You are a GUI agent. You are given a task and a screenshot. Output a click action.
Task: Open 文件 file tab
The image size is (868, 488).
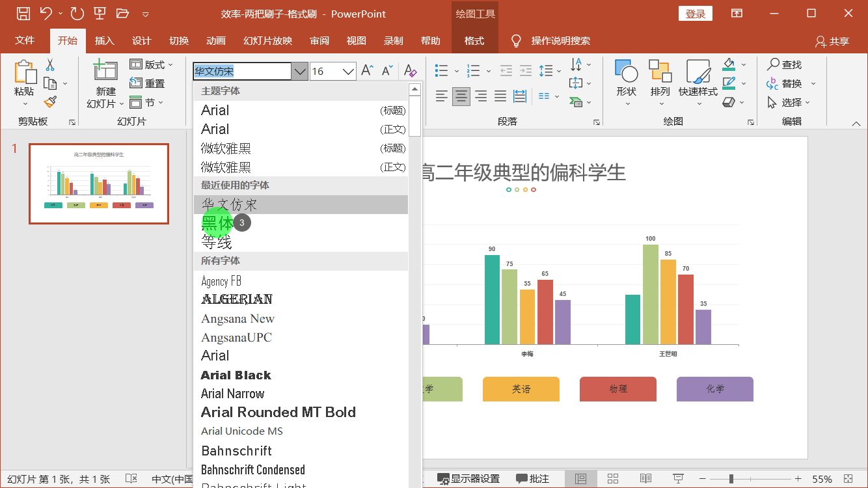click(25, 40)
